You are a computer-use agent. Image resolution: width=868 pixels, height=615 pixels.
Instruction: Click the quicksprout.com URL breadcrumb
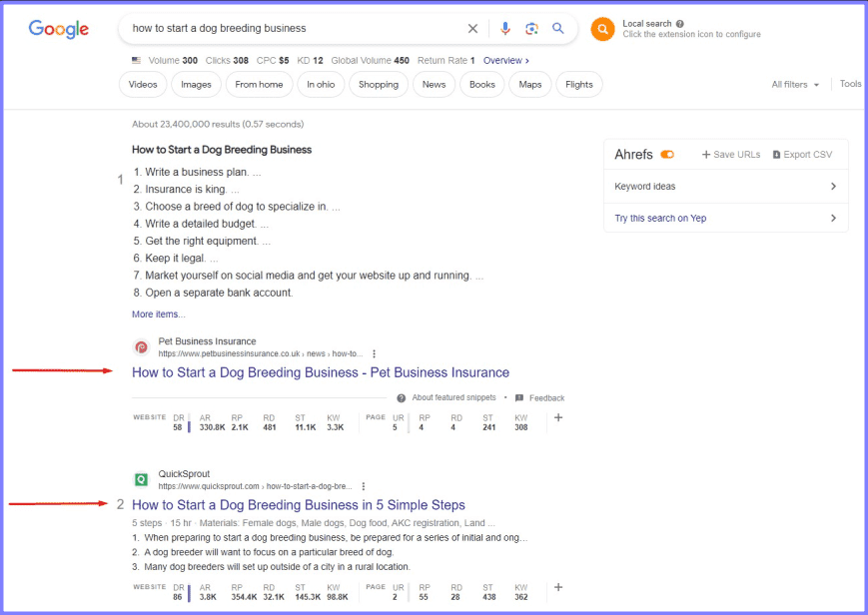coord(255,486)
